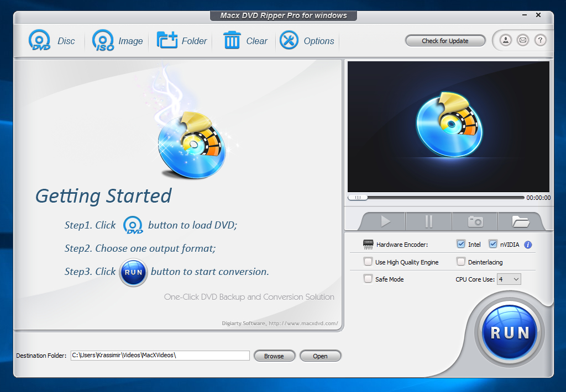Enable Use High Quality Engine
Viewport: 566px width, 392px height.
tap(368, 262)
